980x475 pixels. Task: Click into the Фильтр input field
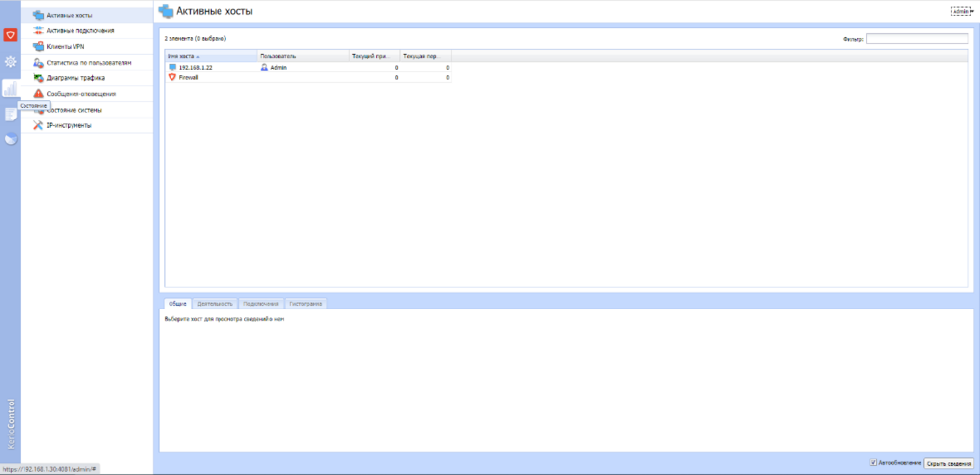tap(916, 39)
